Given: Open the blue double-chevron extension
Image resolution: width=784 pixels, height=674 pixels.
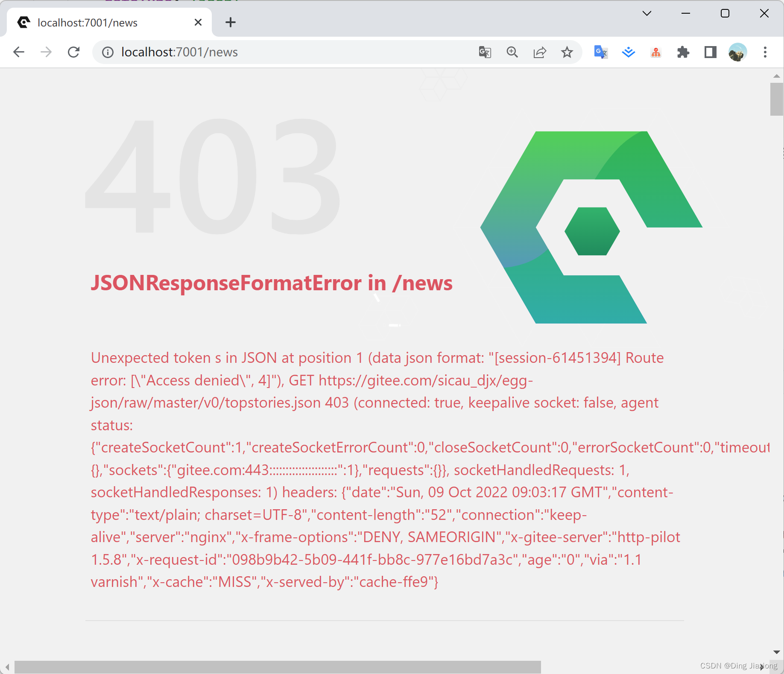Looking at the screenshot, I should tap(629, 52).
